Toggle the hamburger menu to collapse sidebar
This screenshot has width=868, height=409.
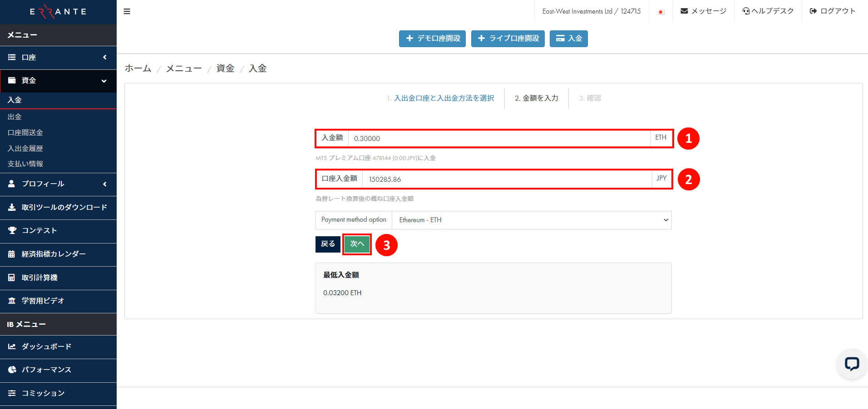tap(127, 11)
